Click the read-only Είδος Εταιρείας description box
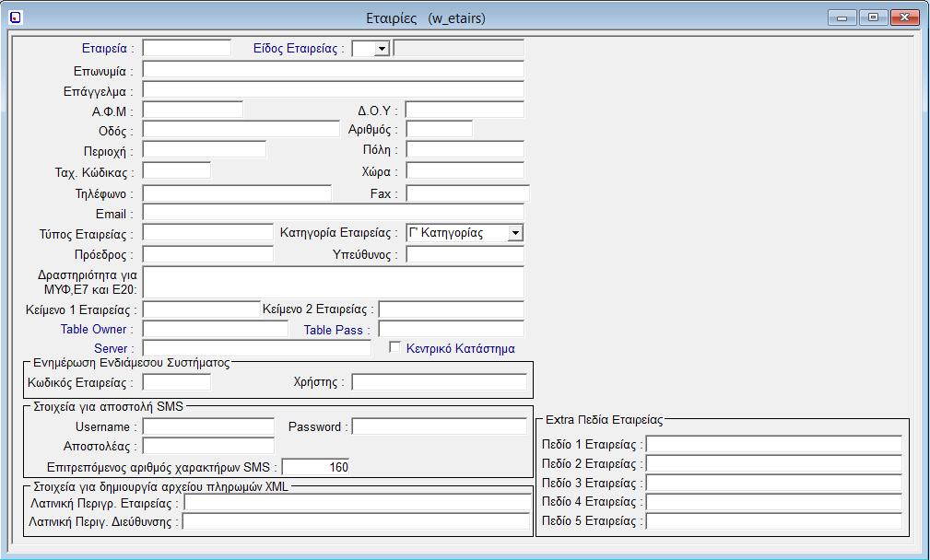This screenshot has width=930, height=560. click(458, 48)
